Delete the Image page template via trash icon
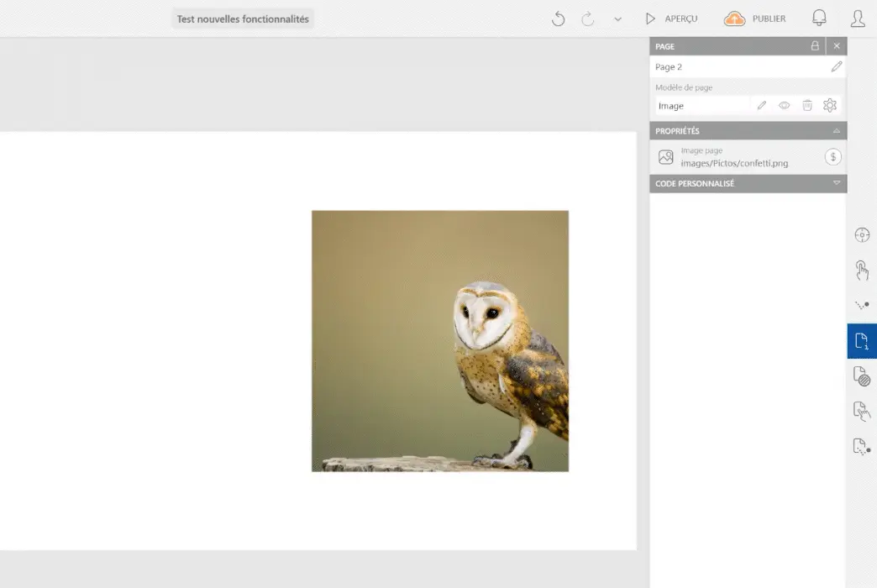877x588 pixels. [806, 106]
